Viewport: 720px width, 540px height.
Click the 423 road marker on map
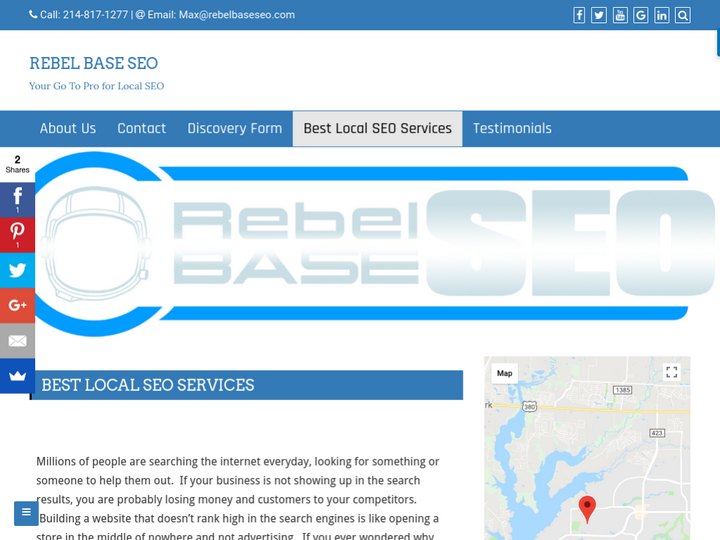[657, 433]
